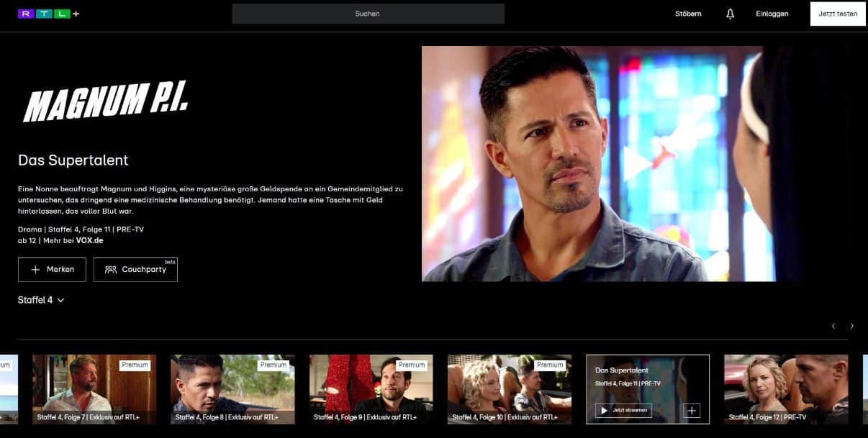Viewport: 868px width, 438px height.
Task: Expand the Staffel 4 season dropdown
Action: [x=41, y=300]
